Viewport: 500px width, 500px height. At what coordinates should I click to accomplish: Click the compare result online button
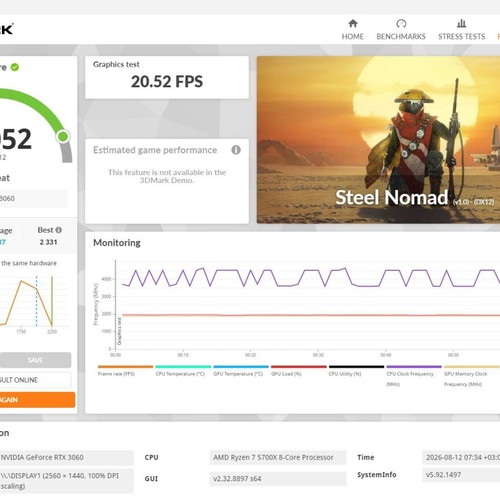35,380
